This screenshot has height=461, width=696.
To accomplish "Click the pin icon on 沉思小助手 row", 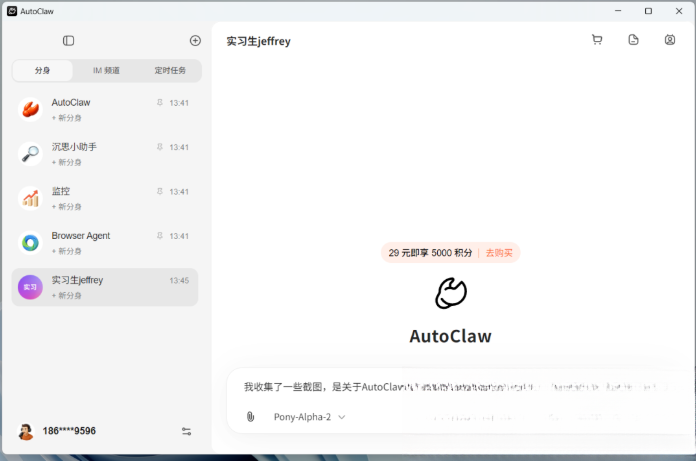I will (160, 147).
